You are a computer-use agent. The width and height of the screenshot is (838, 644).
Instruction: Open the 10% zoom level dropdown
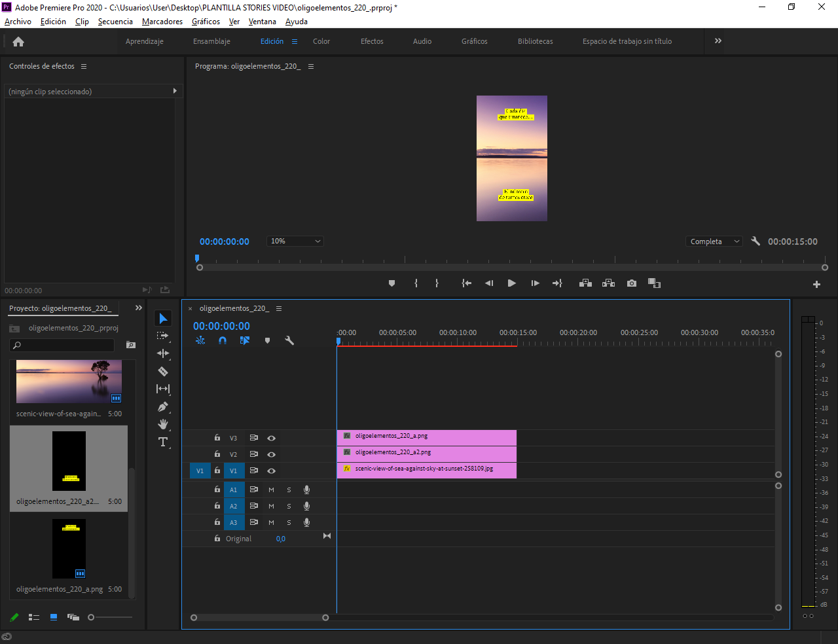295,241
